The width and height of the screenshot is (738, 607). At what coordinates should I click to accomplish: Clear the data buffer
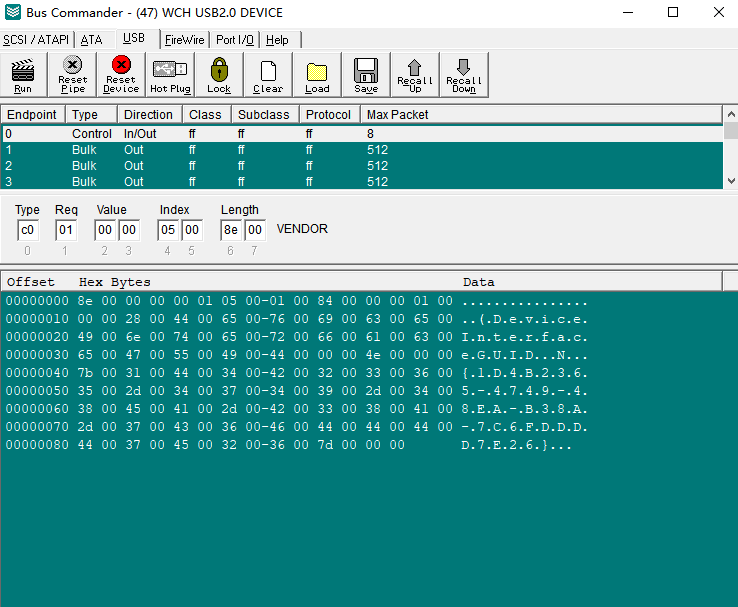[x=268, y=75]
